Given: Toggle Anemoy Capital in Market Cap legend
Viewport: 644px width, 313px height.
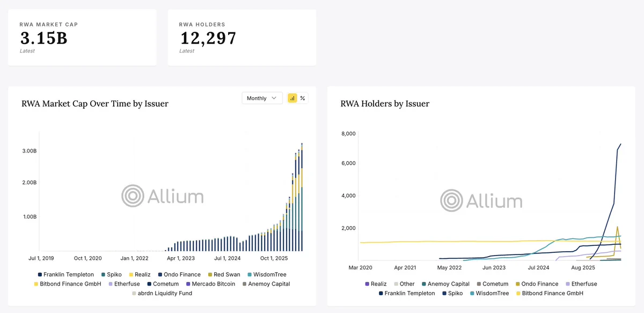Looking at the screenshot, I should click(x=266, y=284).
